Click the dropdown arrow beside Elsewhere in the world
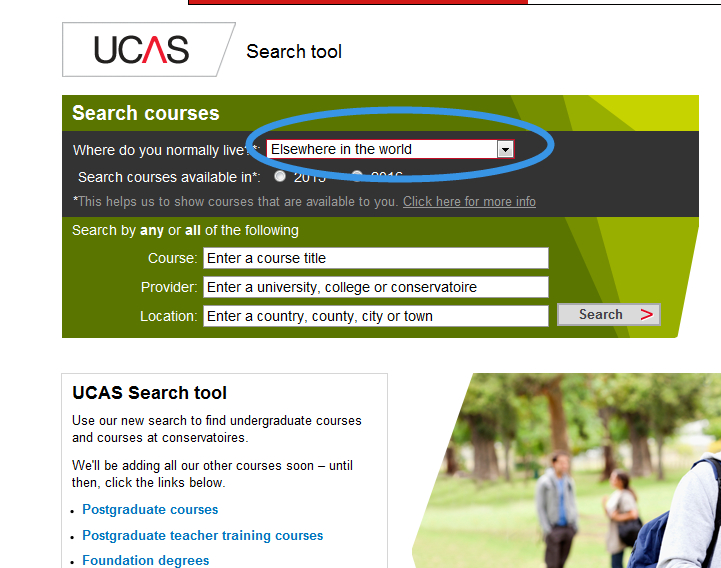 [x=505, y=149]
